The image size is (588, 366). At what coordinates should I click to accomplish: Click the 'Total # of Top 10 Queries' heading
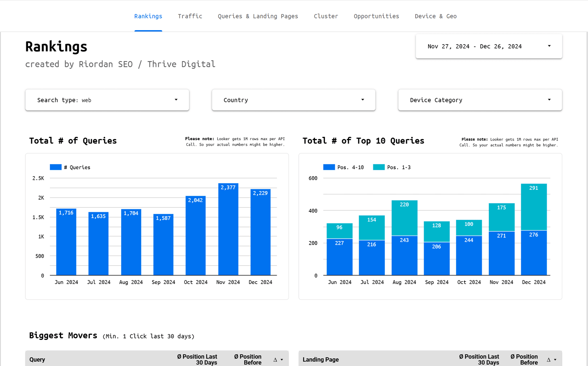point(363,141)
